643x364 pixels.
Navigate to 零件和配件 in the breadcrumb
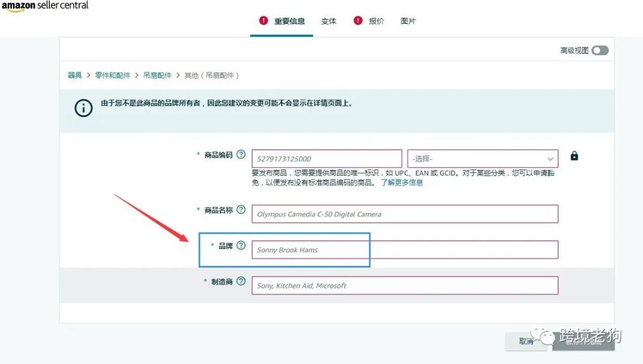(112, 75)
